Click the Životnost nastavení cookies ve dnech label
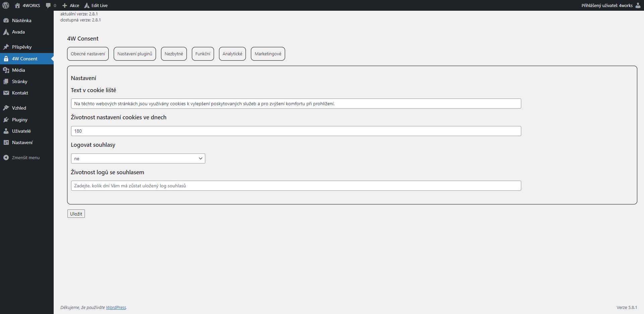The width and height of the screenshot is (644, 314). pos(119,117)
